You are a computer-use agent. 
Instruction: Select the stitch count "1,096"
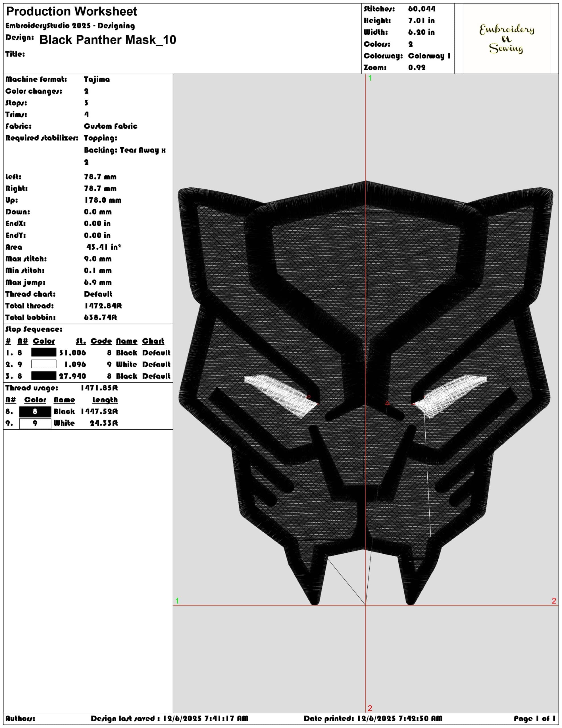(75, 364)
